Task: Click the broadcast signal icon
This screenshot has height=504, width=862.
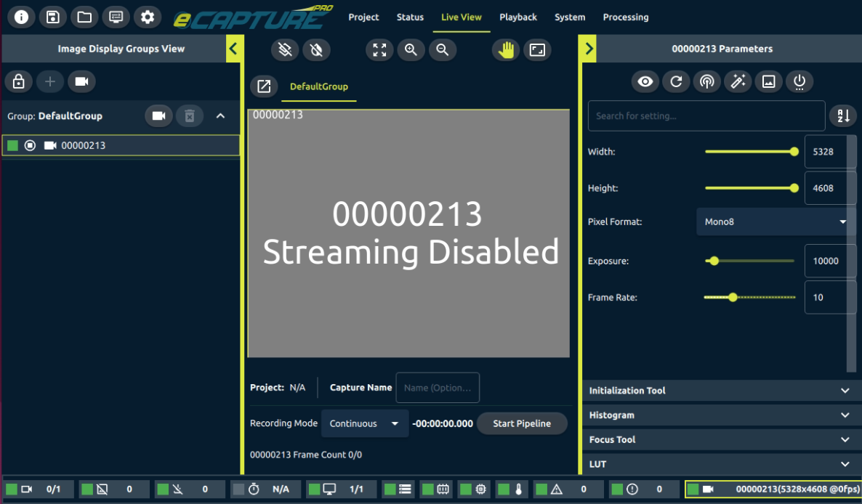Action: [707, 82]
